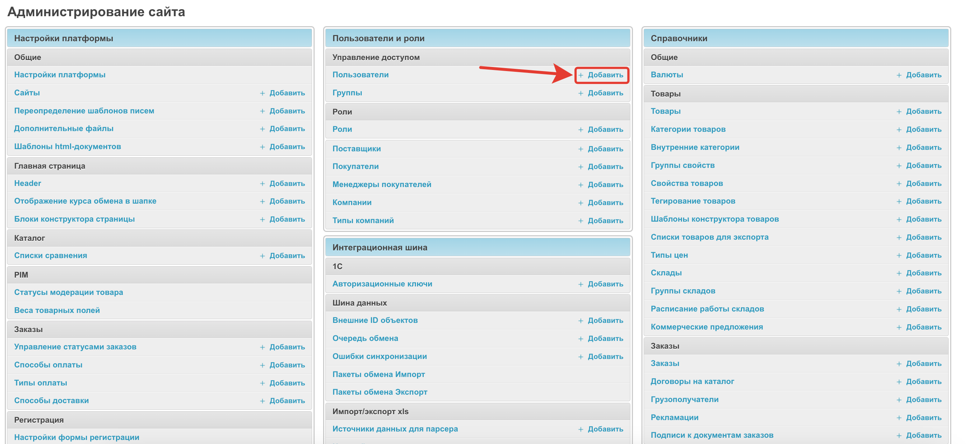Open the Заказы list in Справочники
The width and height of the screenshot is (980, 444).
665,363
